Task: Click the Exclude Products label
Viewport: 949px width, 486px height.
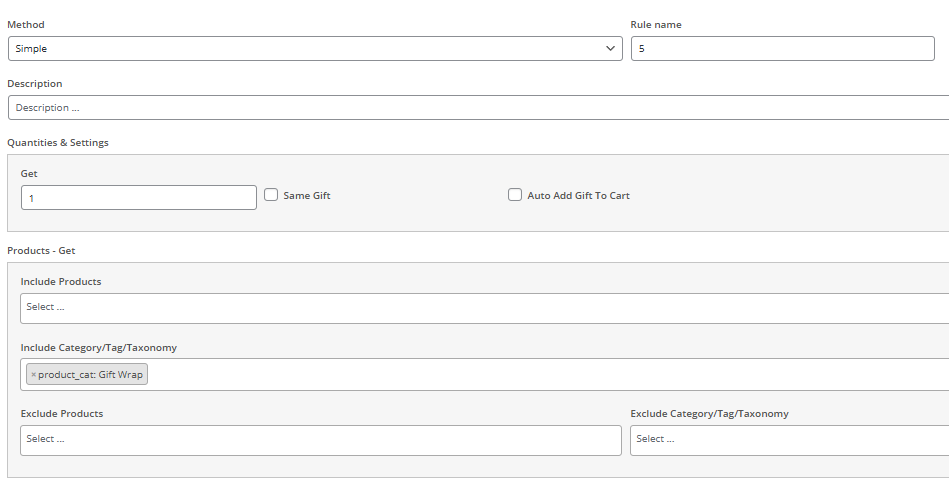Action: click(x=62, y=414)
